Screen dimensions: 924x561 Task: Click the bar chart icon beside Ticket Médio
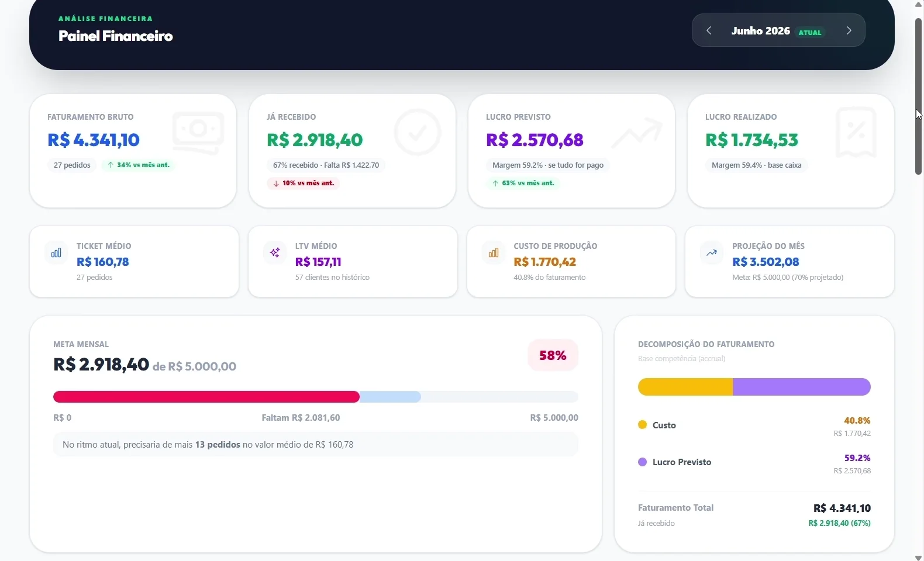[56, 253]
